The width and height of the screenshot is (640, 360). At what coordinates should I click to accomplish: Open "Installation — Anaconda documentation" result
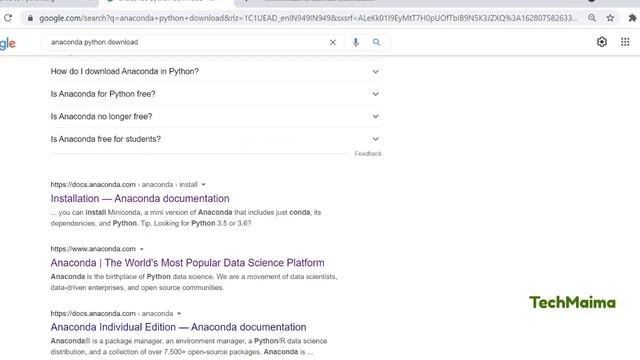click(x=140, y=198)
